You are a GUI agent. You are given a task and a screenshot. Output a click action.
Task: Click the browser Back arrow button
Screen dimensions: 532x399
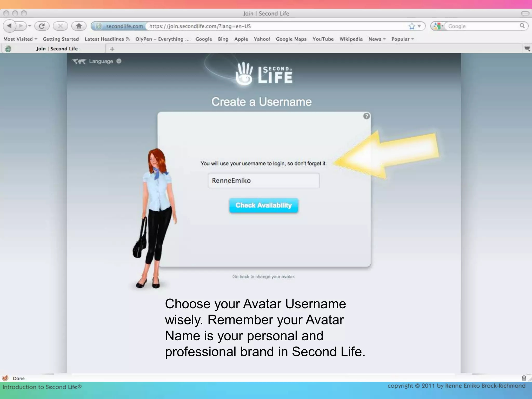(10, 26)
